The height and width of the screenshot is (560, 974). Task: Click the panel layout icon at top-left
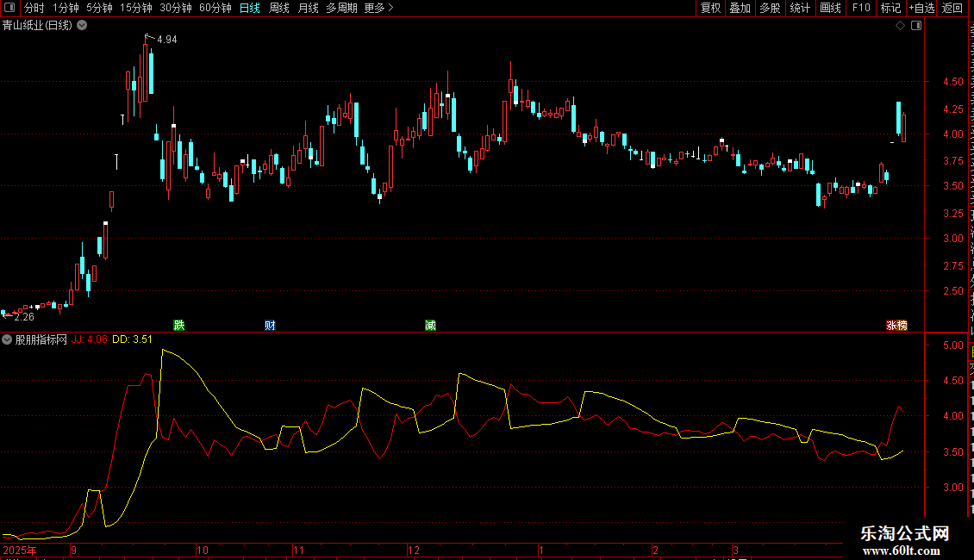click(9, 8)
